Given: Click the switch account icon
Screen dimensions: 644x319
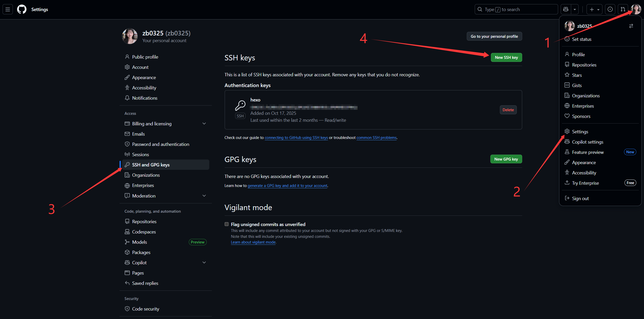Looking at the screenshot, I should point(631,26).
